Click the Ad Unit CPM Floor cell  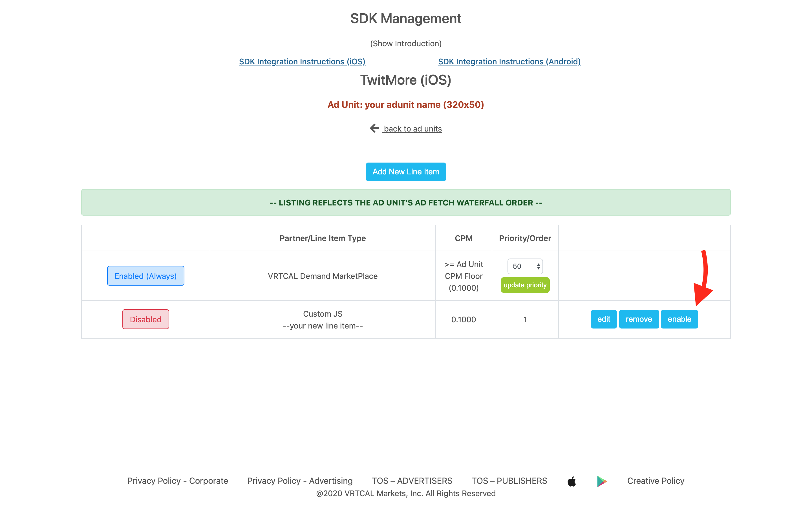click(464, 276)
